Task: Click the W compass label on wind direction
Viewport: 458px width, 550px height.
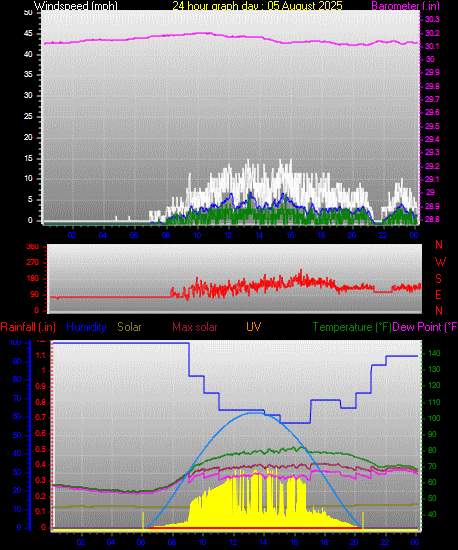Action: [x=440, y=261]
